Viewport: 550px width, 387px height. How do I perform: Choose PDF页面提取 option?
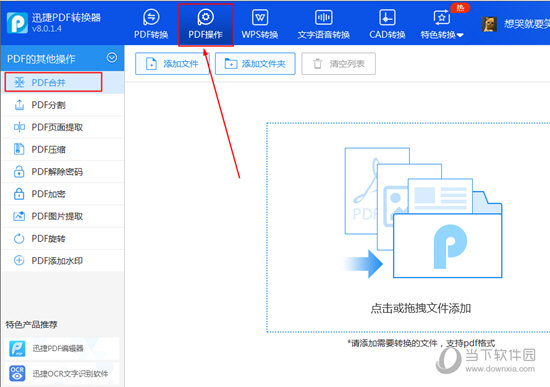[62, 127]
